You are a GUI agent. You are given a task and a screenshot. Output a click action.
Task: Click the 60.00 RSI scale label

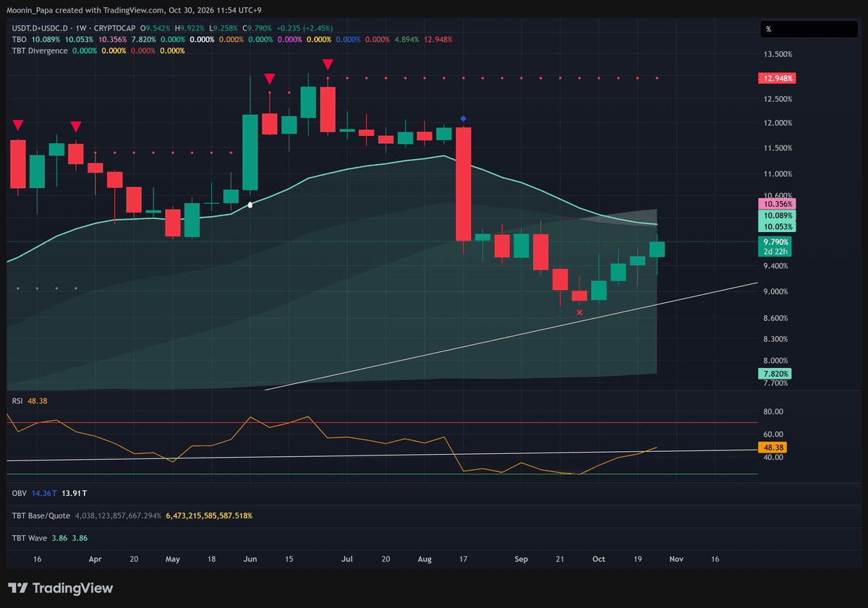tap(773, 434)
